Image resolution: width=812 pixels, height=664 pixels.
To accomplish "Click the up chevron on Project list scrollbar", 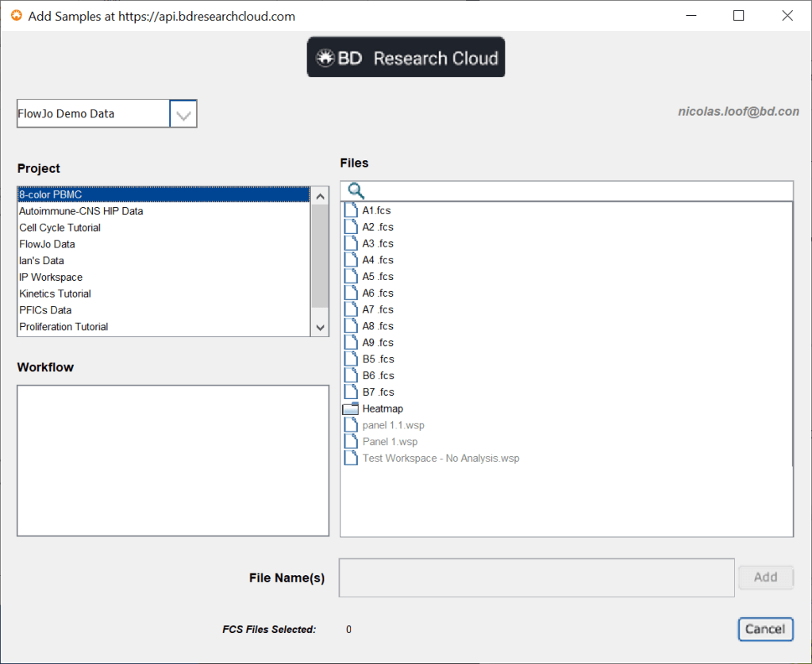I will click(320, 194).
